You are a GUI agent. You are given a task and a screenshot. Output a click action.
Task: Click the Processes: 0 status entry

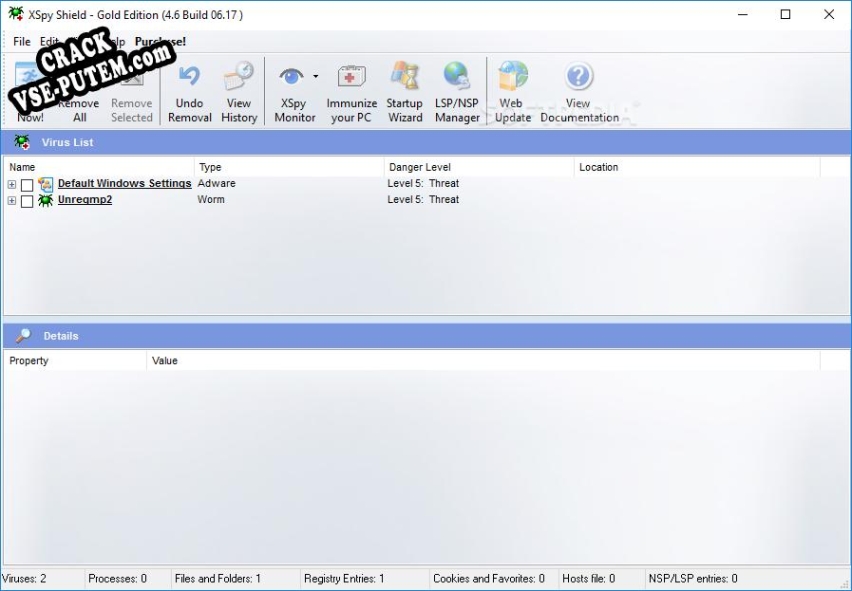(117, 579)
